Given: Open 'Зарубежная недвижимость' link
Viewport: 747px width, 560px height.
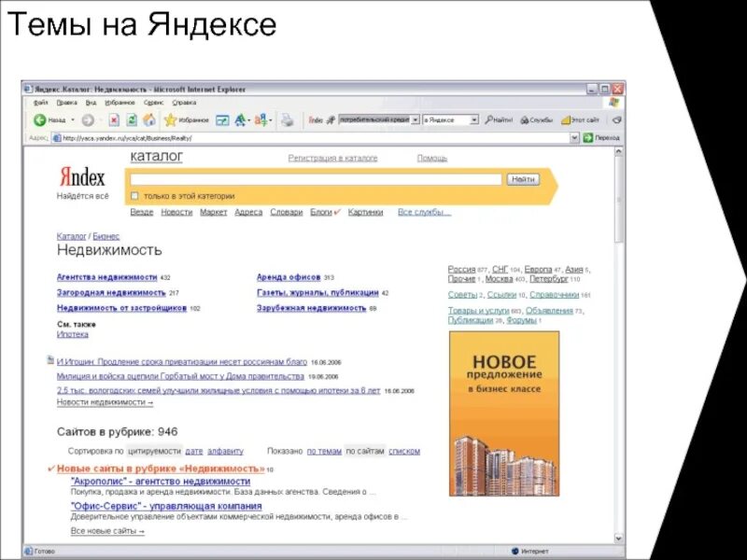Looking at the screenshot, I should click(312, 308).
